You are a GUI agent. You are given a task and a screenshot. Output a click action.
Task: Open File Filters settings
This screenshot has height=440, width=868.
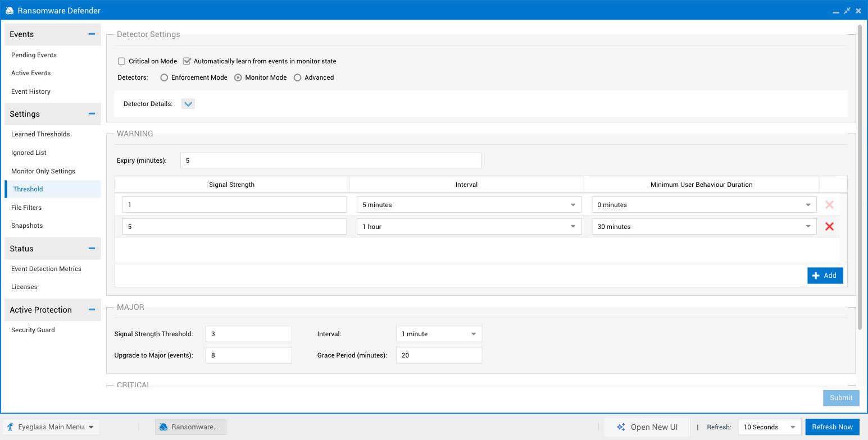[26, 208]
